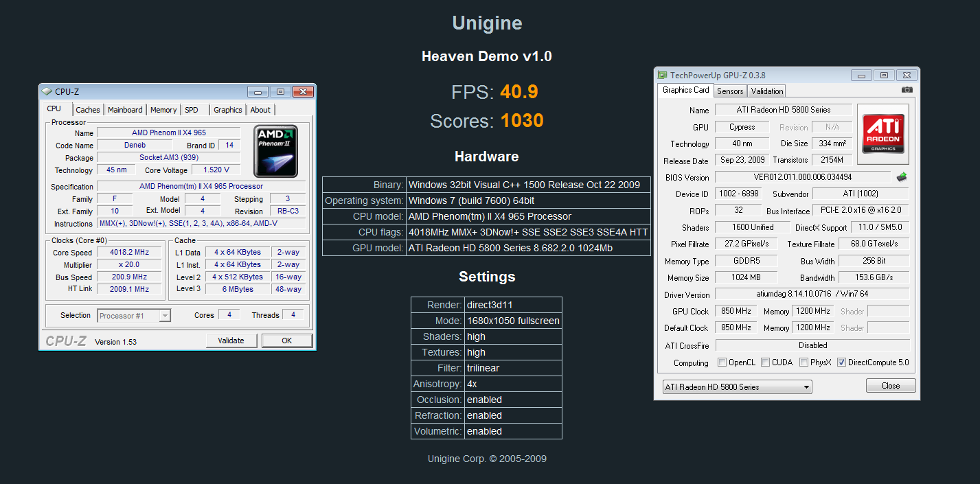
Task: Select the Graphics Card tab in GPU-Z
Action: (686, 90)
